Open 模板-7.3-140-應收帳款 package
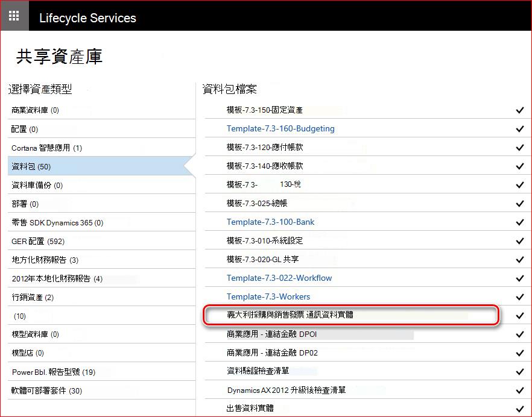The height and width of the screenshot is (417, 532). click(x=265, y=166)
